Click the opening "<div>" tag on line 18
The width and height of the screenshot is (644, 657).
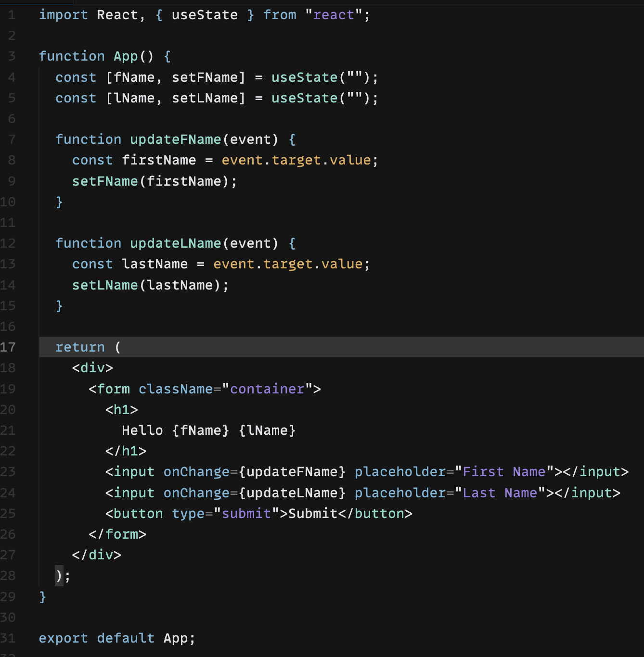coord(93,368)
